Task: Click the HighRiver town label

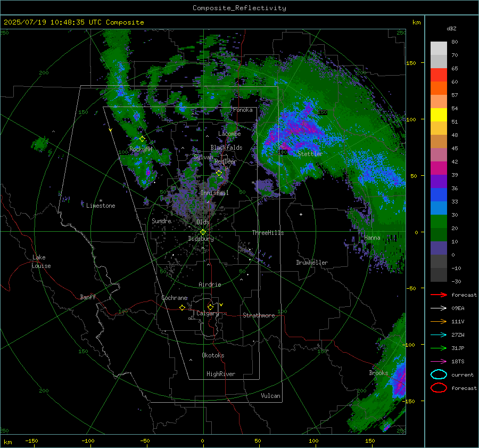Action: pyautogui.click(x=221, y=374)
